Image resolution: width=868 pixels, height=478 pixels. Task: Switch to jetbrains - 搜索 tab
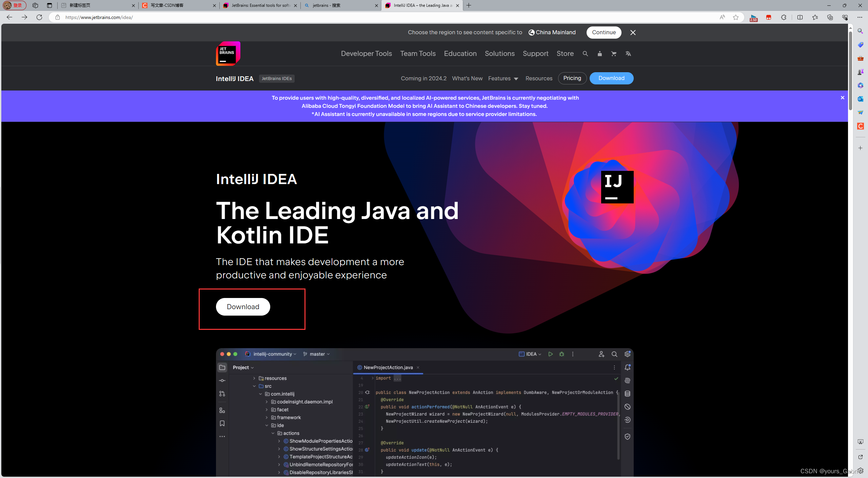click(341, 5)
